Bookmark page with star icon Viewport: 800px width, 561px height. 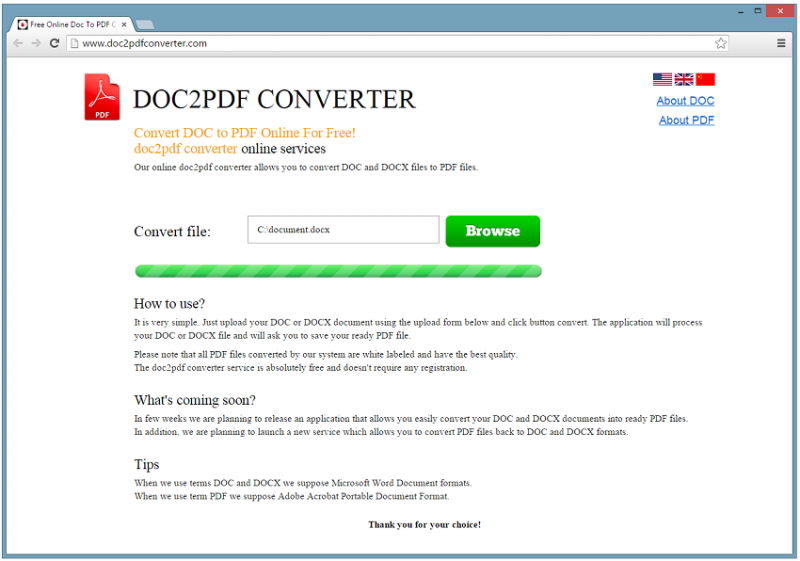(720, 43)
